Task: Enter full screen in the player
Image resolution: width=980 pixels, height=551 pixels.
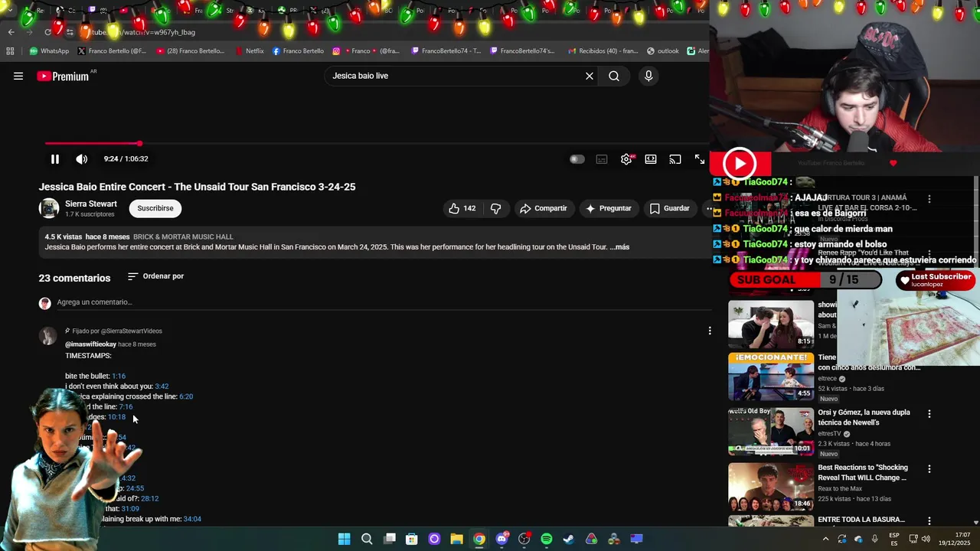Action: 700,159
